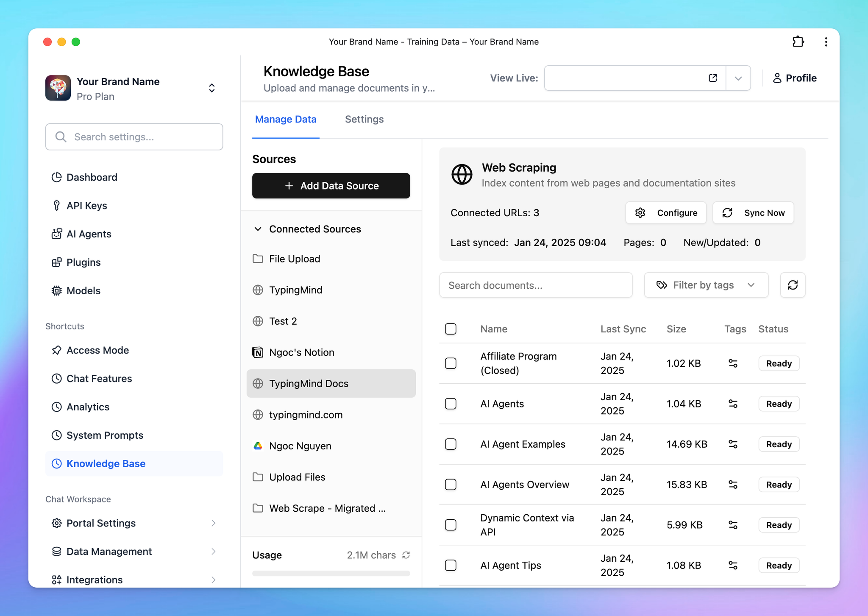Check the Dynamic Context via API row
868x616 pixels.
[x=451, y=525]
